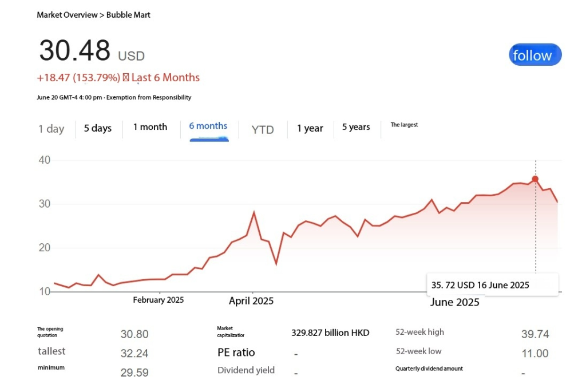Click the 35.72 USD 16 June 2025 tooltip

point(493,285)
